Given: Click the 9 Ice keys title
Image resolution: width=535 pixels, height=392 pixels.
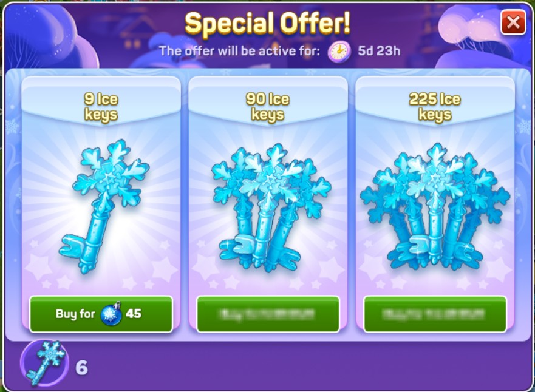Looking at the screenshot, I should [101, 107].
